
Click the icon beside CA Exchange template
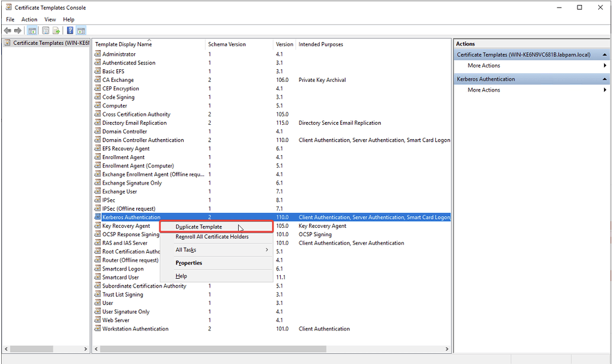tap(97, 80)
